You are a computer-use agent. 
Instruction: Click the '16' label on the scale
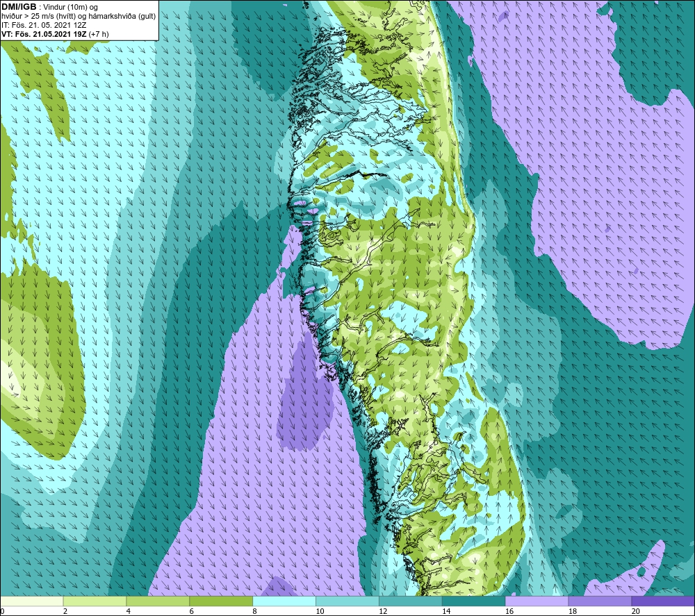point(509,611)
